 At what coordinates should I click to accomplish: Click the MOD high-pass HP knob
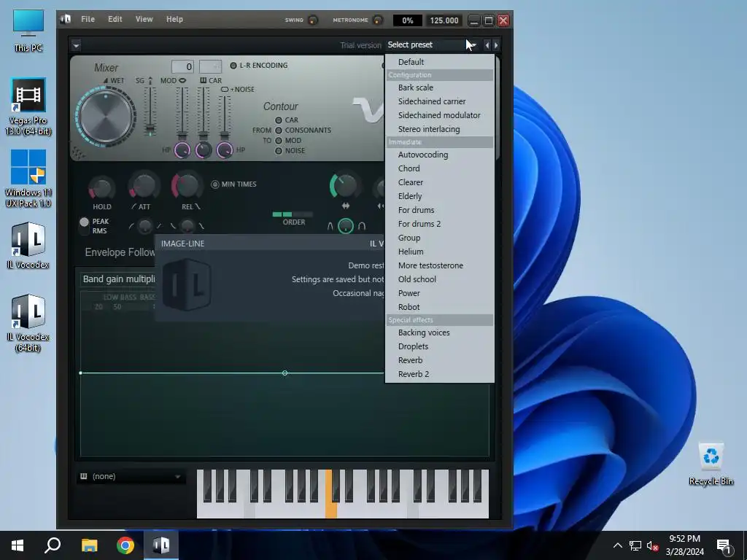(182, 150)
